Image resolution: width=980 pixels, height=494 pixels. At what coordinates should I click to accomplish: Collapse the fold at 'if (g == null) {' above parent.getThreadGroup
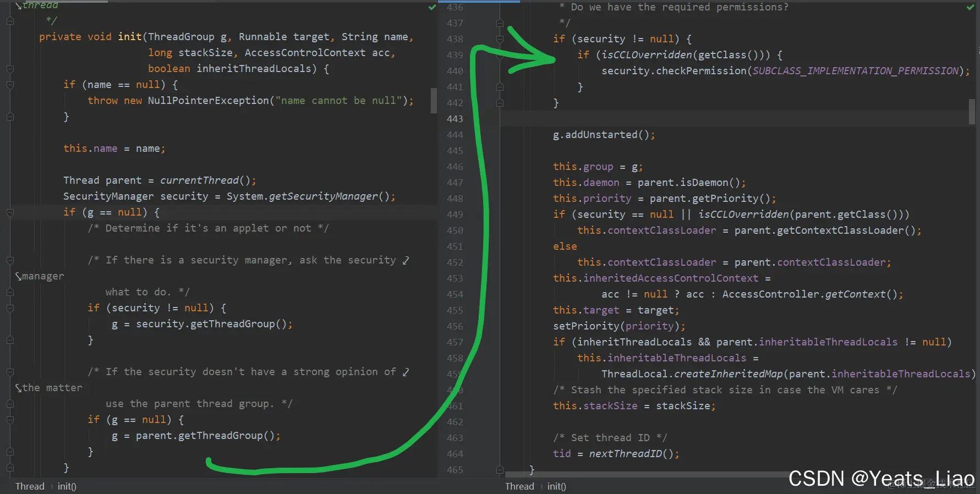[x=10, y=420]
